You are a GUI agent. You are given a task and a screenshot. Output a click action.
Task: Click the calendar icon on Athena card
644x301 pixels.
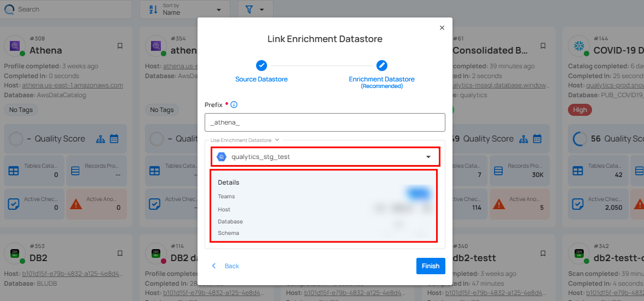click(x=114, y=139)
